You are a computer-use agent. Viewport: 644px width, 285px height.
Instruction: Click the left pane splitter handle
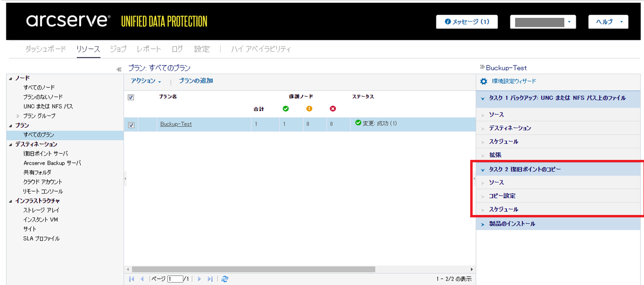pyautogui.click(x=125, y=179)
